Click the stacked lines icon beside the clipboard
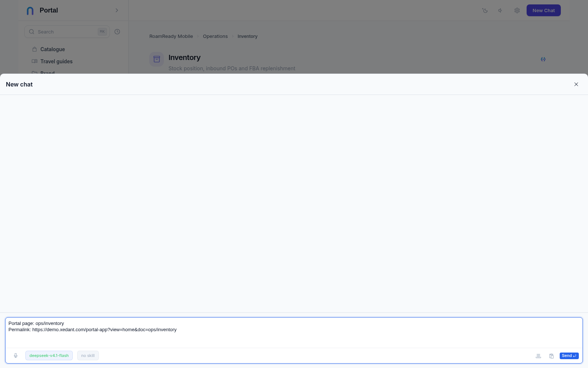The image size is (588, 368). [538, 356]
